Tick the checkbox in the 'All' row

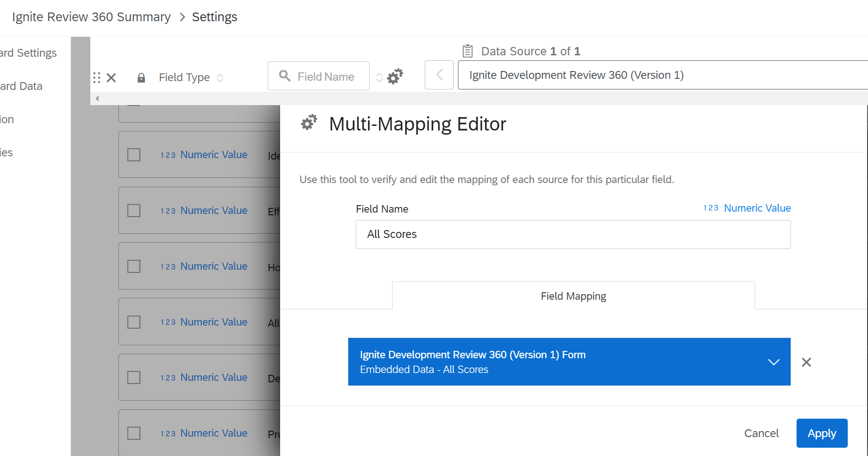click(x=134, y=322)
